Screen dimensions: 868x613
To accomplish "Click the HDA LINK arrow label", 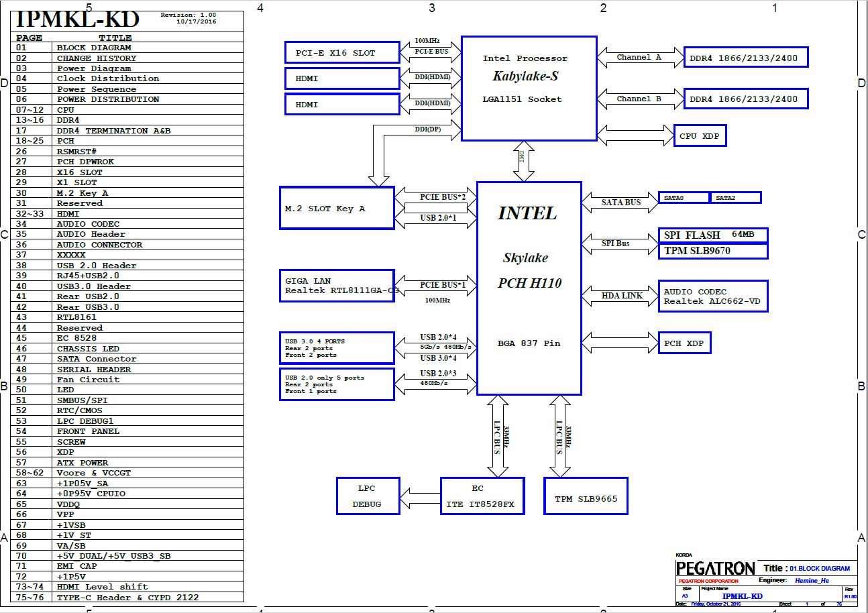I will coord(622,296).
